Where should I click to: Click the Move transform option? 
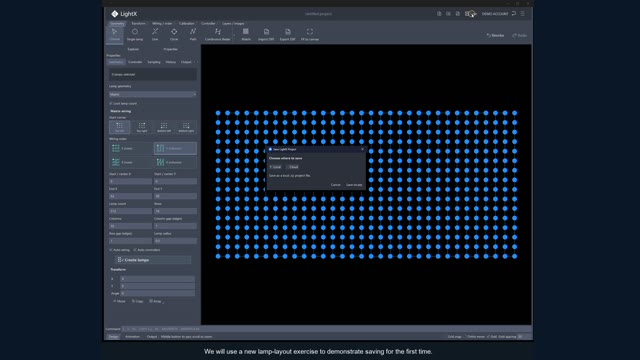click(120, 301)
